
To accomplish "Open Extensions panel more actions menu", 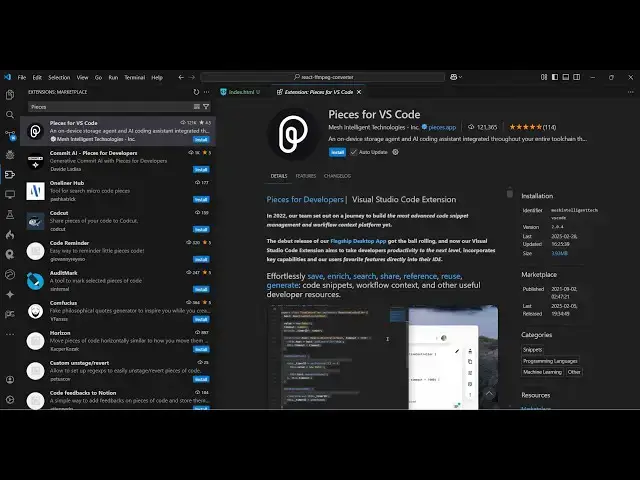I will (207, 92).
